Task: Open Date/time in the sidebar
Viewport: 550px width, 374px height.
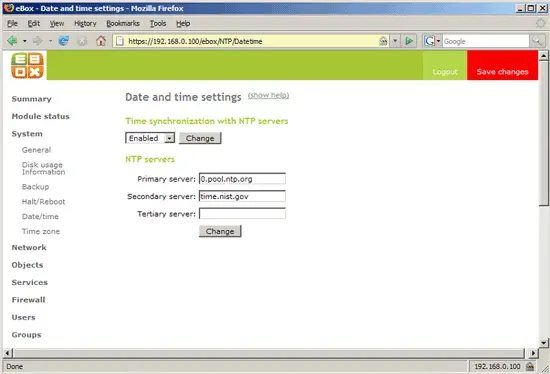Action: click(40, 216)
